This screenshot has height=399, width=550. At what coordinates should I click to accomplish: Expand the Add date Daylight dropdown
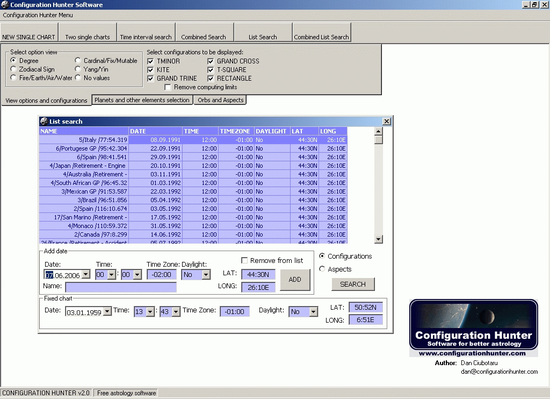pos(206,275)
